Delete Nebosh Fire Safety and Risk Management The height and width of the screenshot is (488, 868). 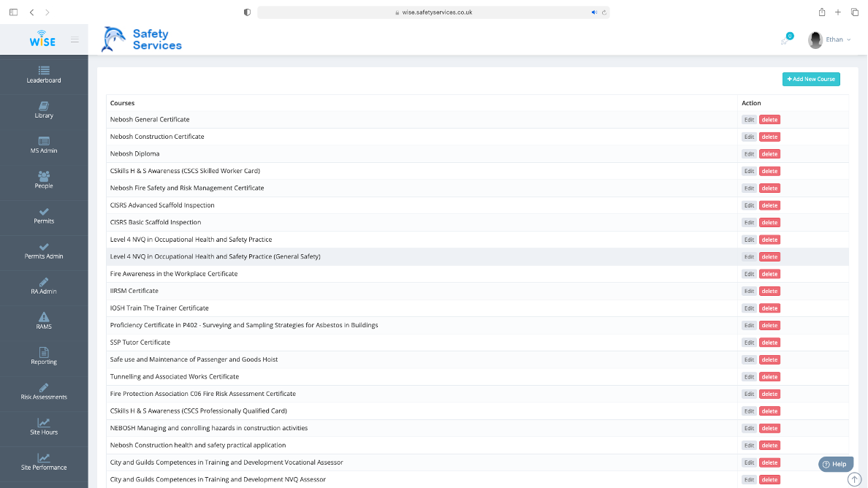point(769,188)
